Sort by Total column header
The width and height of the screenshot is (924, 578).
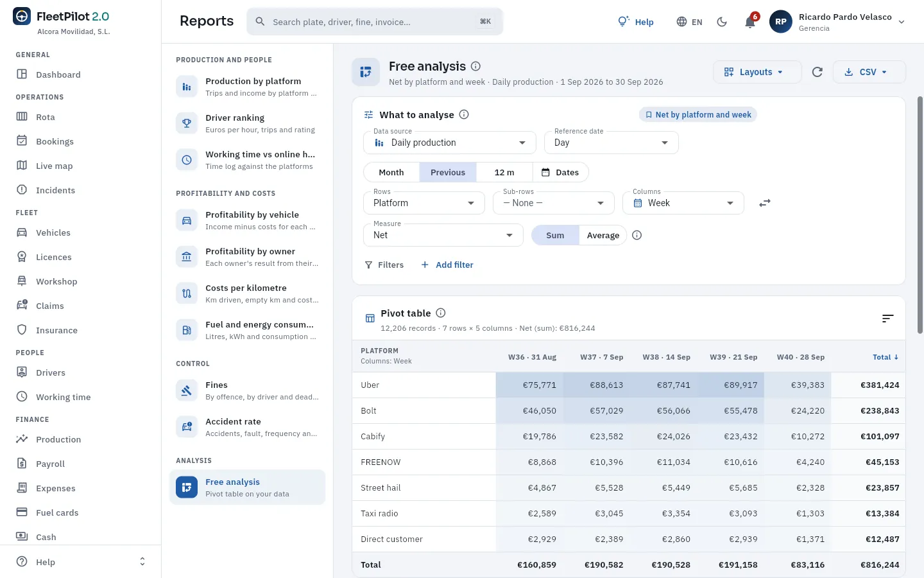click(886, 357)
